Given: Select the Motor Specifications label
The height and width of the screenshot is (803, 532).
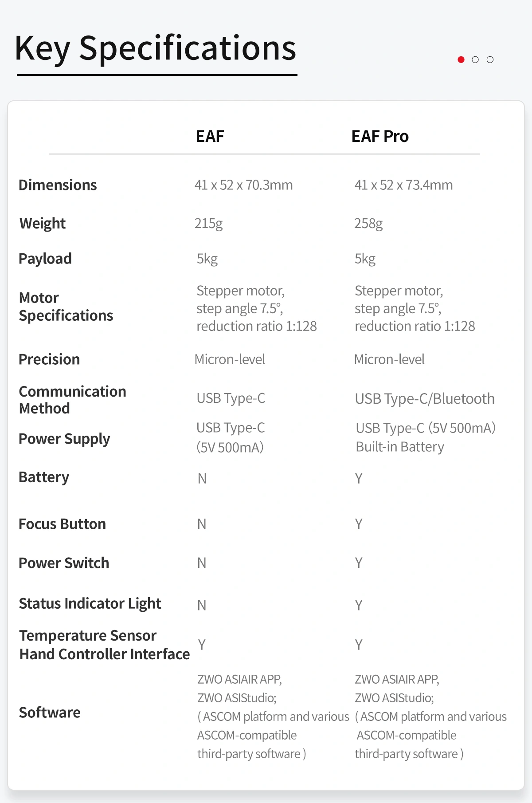Looking at the screenshot, I should click(66, 307).
